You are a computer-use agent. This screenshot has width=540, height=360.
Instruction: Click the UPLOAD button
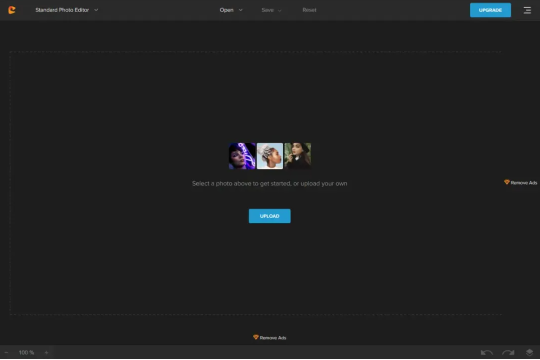pyautogui.click(x=270, y=216)
